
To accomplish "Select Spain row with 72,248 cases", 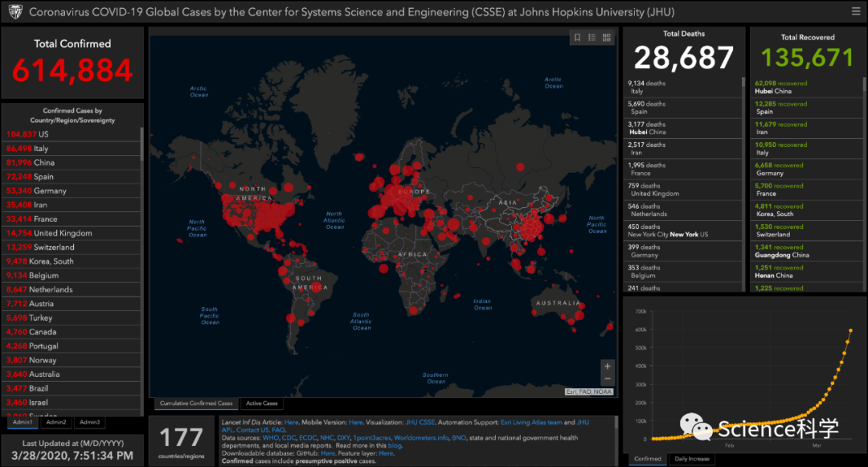I will coord(72,177).
